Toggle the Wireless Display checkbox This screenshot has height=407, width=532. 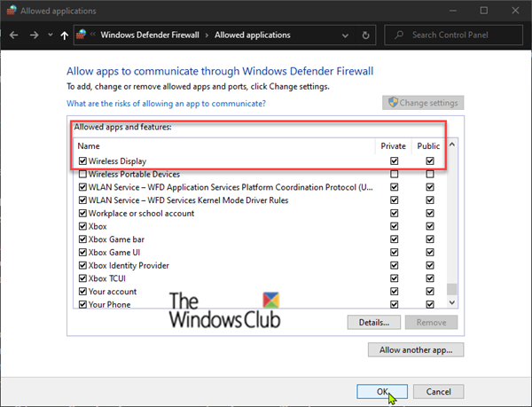[x=82, y=161]
